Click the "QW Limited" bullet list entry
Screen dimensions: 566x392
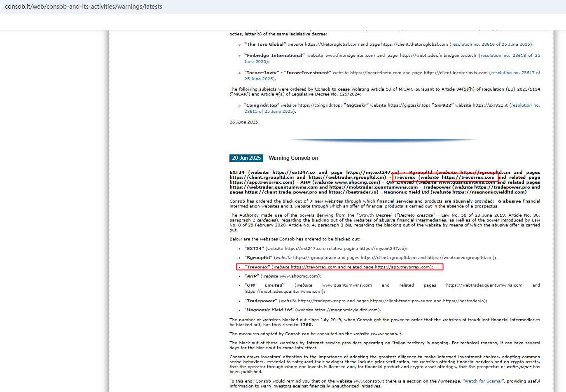click(x=392, y=288)
